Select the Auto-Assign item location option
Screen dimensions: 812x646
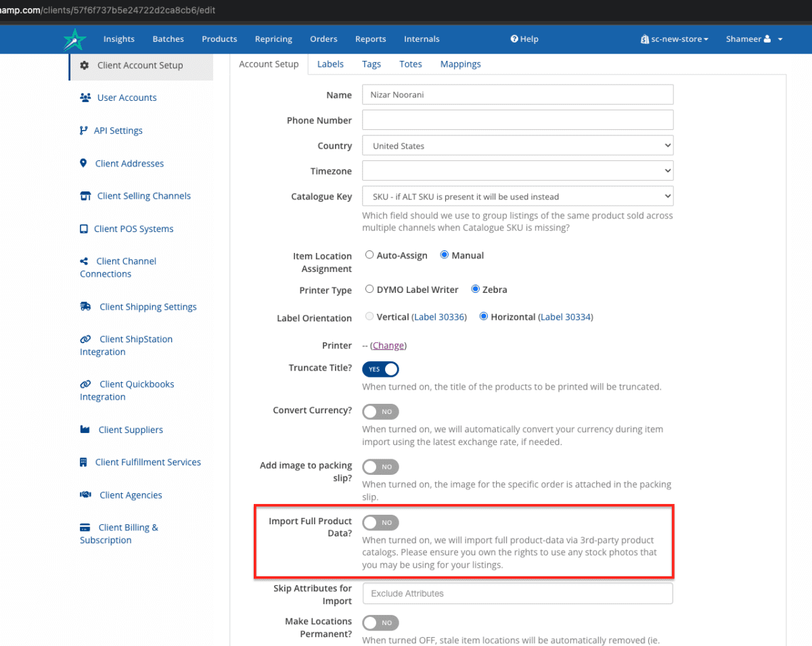pyautogui.click(x=369, y=254)
